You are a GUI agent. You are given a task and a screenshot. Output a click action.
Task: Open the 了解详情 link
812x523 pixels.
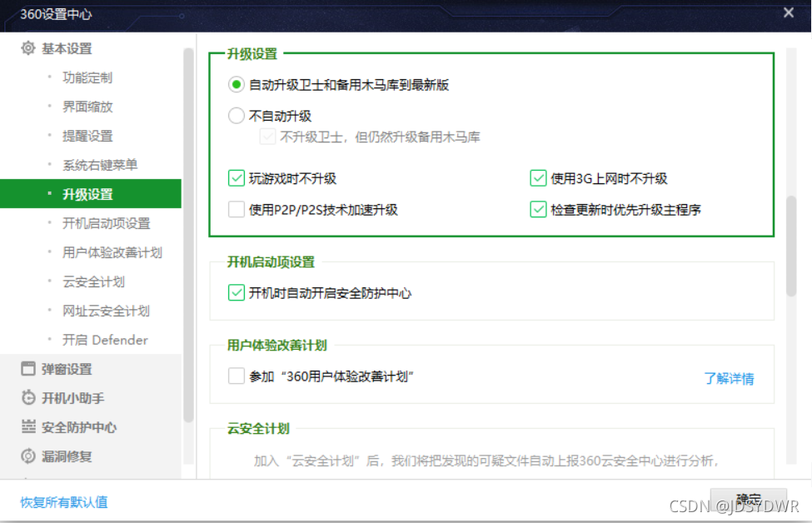[x=730, y=379]
